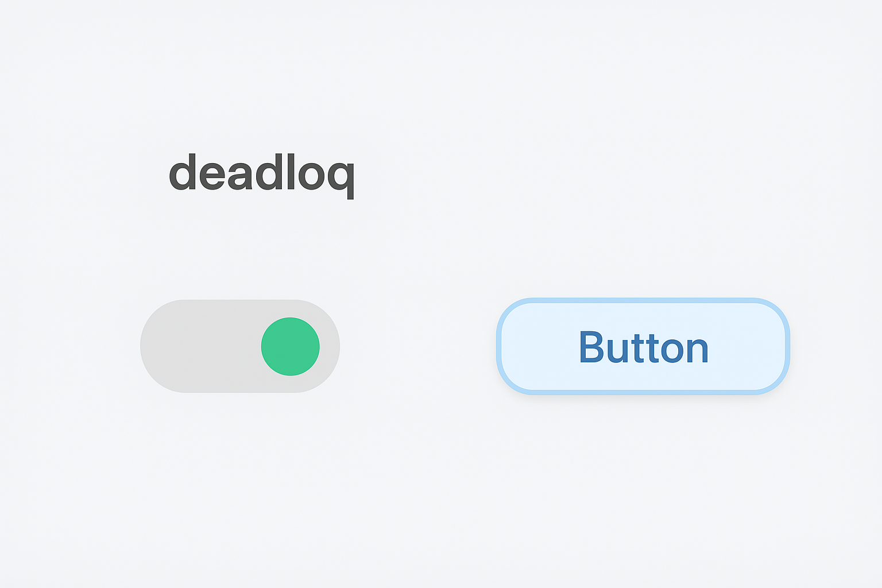The height and width of the screenshot is (588, 882).
Task: Click the deadloq label
Action: (262, 173)
